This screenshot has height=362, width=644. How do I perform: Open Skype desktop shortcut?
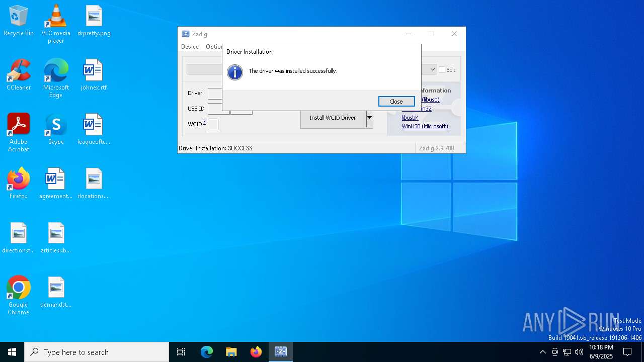pos(56,130)
